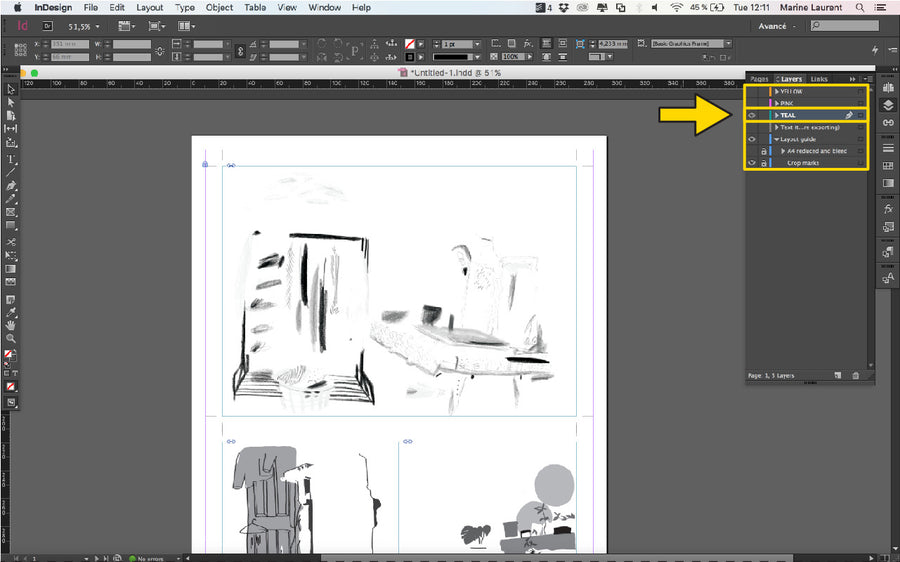The width and height of the screenshot is (900, 562).
Task: Open Layers panel flyout menu
Action: tap(868, 79)
